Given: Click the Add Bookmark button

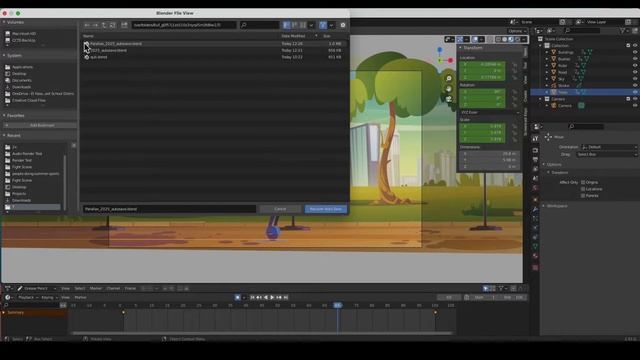Looking at the screenshot, I should [40, 125].
